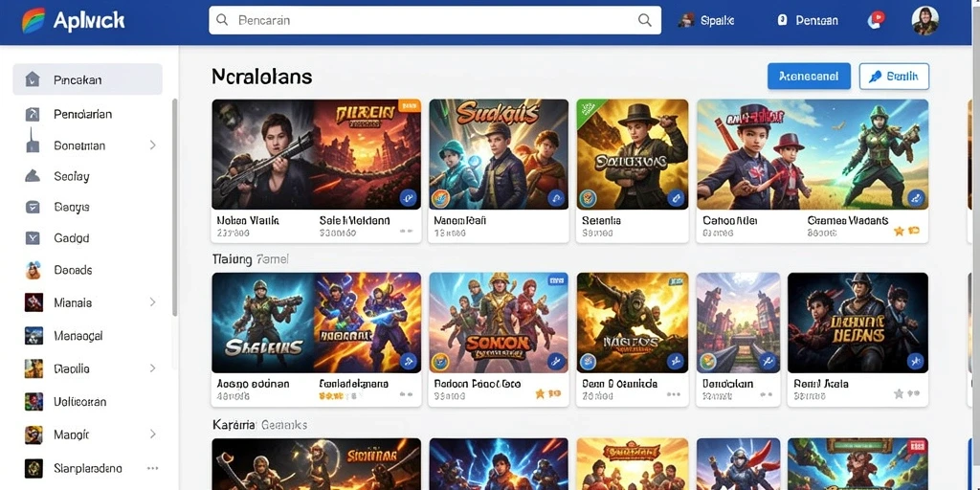This screenshot has height=490, width=980.
Task: Open the Tlaiung Famel section heading
Action: pos(250,258)
